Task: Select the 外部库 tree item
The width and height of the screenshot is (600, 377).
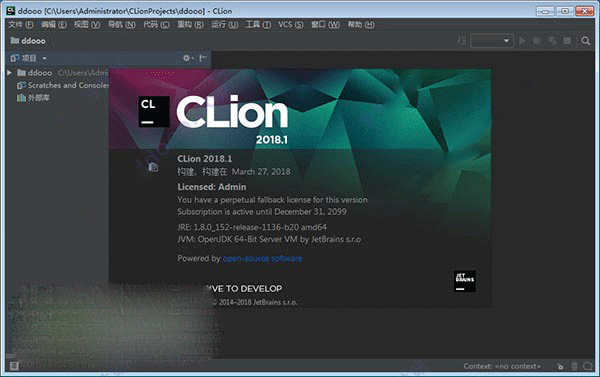Action: point(33,98)
